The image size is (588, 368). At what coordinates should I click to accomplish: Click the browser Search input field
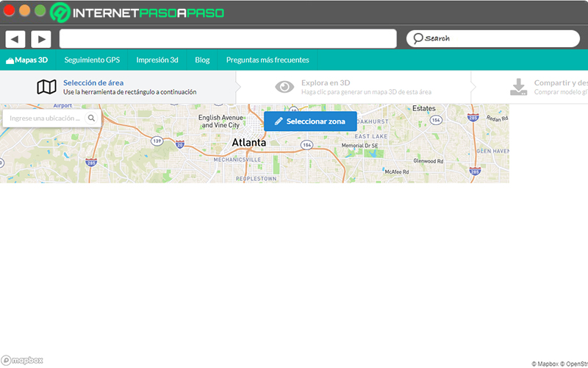click(492, 39)
